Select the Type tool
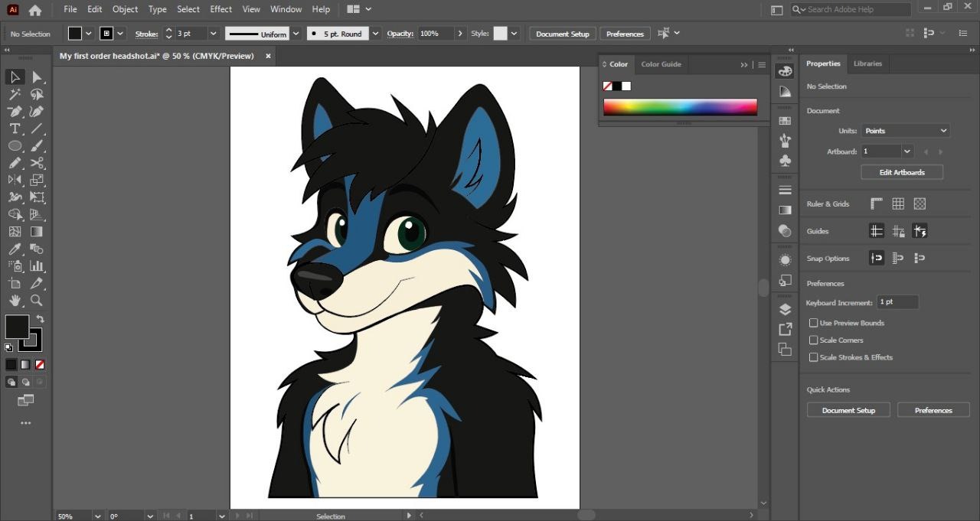Viewport: 980px width, 521px height. point(15,129)
